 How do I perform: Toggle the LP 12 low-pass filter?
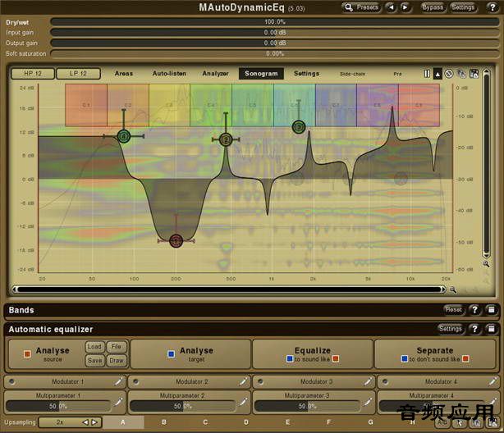[79, 74]
